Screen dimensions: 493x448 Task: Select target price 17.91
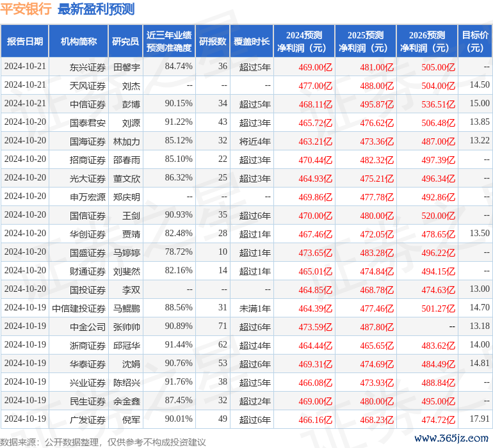pos(480,419)
